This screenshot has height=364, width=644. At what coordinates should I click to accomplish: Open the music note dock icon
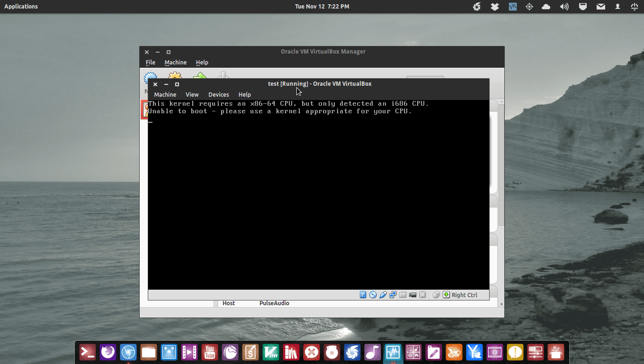point(373,352)
